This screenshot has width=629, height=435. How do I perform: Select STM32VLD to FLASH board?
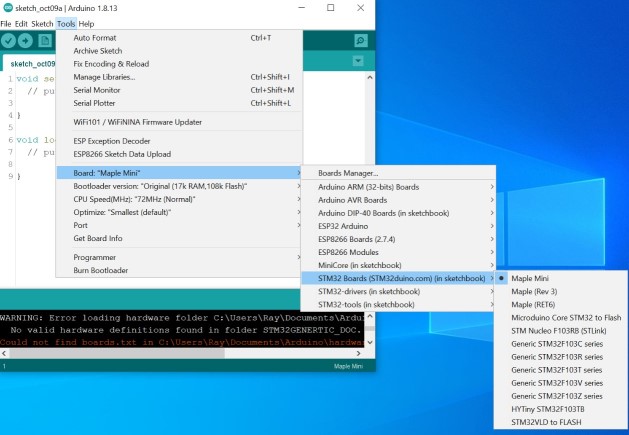tap(560, 422)
